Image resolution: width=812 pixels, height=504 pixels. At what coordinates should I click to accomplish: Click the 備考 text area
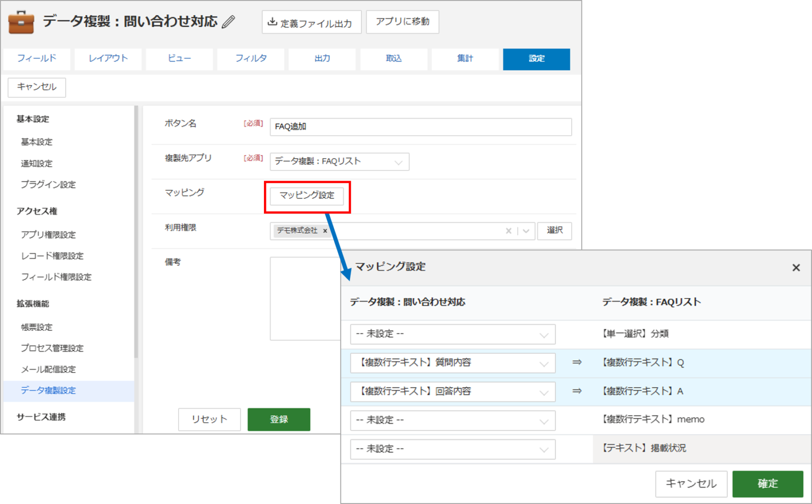tap(306, 298)
